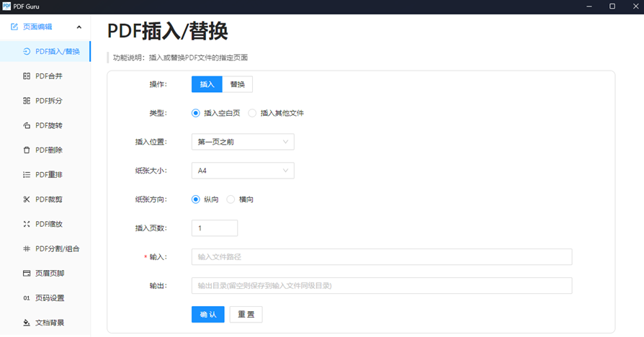Screen dimensions: 644x337
Task: Click the PDF合并 merge icon in sidebar
Action: coord(27,76)
